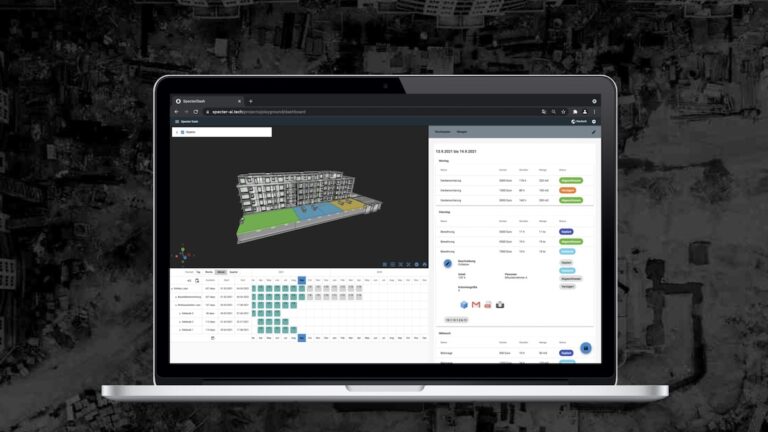Open the PDF export icon
The height and width of the screenshot is (432, 768).
click(487, 305)
